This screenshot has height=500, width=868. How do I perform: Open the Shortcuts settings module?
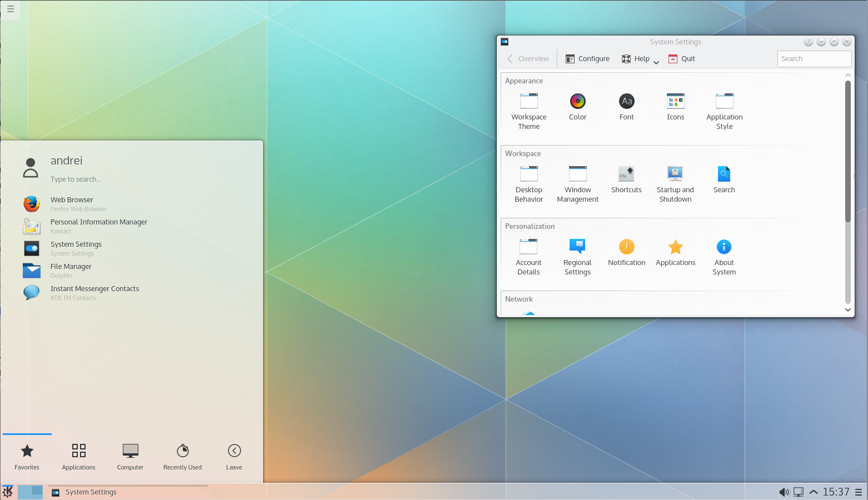[x=627, y=179]
